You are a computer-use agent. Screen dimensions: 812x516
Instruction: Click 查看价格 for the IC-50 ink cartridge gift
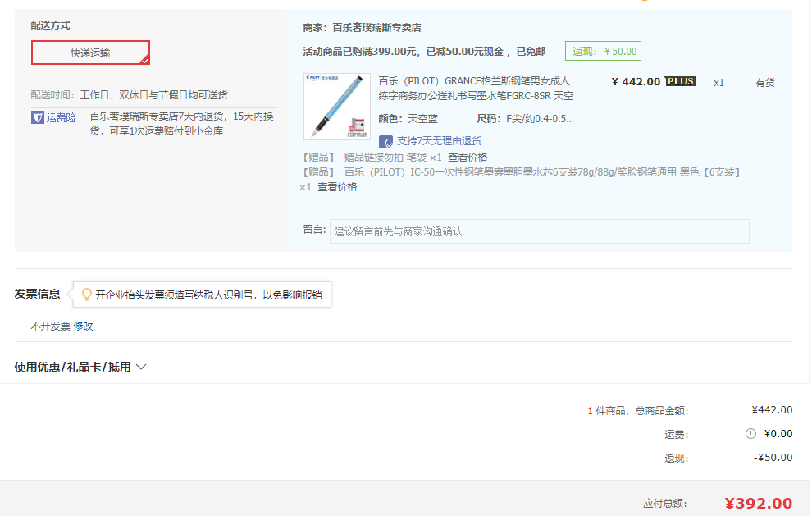coord(337,186)
